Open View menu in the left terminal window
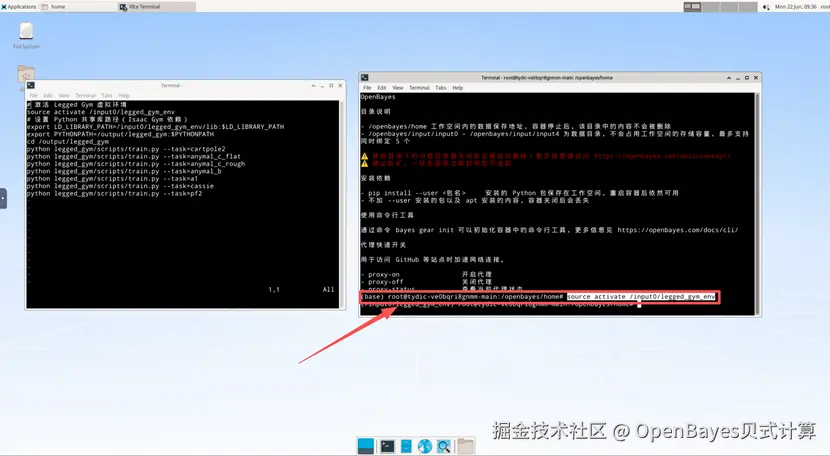The width and height of the screenshot is (830, 456). pos(64,95)
